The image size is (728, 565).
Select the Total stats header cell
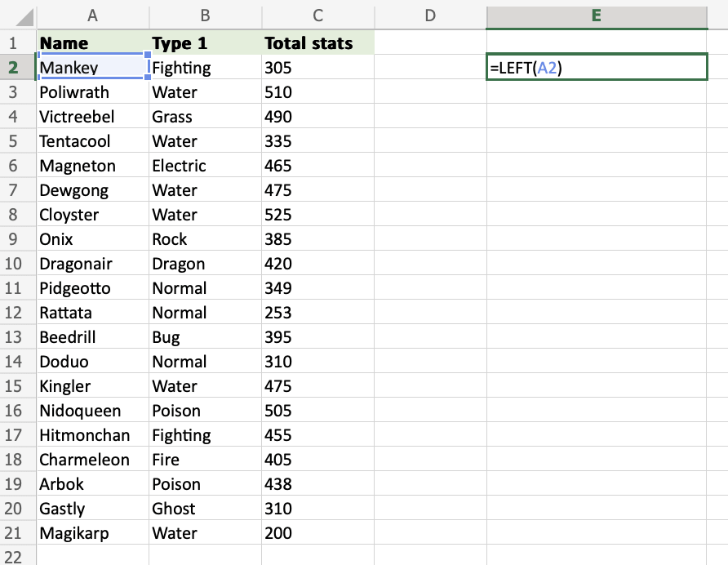pyautogui.click(x=317, y=43)
